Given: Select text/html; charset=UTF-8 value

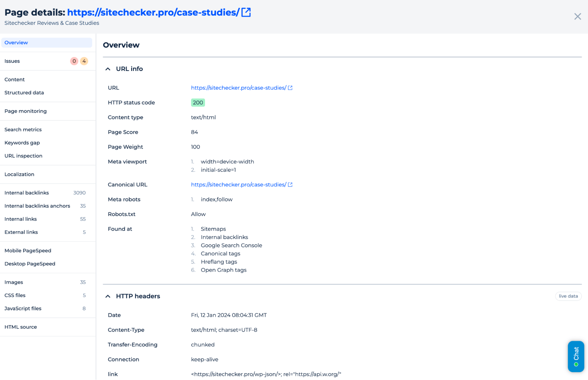Looking at the screenshot, I should coord(224,330).
